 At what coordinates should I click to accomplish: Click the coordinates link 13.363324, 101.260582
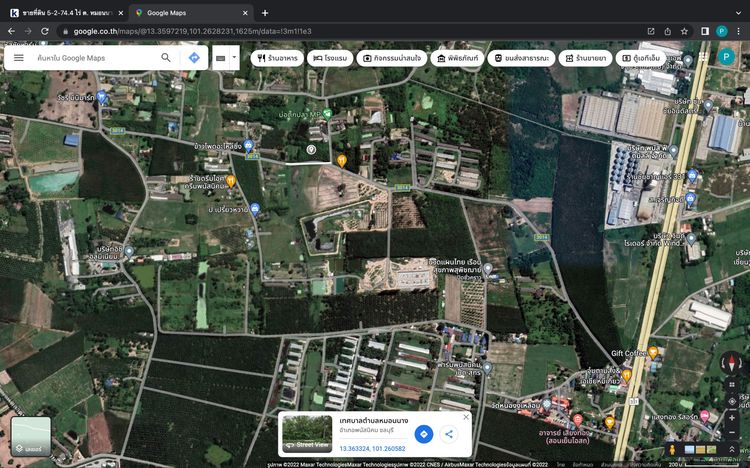(x=372, y=449)
